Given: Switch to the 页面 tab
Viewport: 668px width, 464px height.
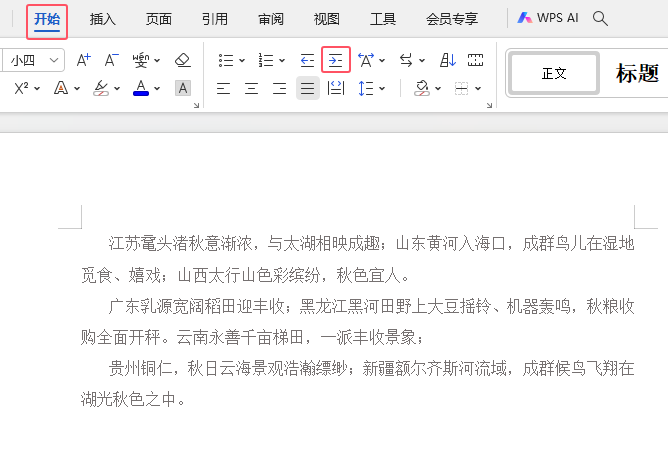Looking at the screenshot, I should [158, 19].
